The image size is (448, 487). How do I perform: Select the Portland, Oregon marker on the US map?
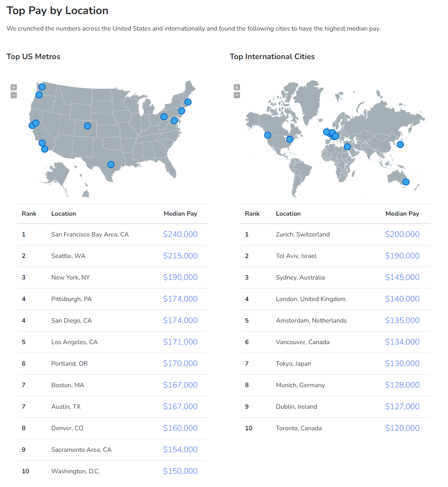click(39, 95)
